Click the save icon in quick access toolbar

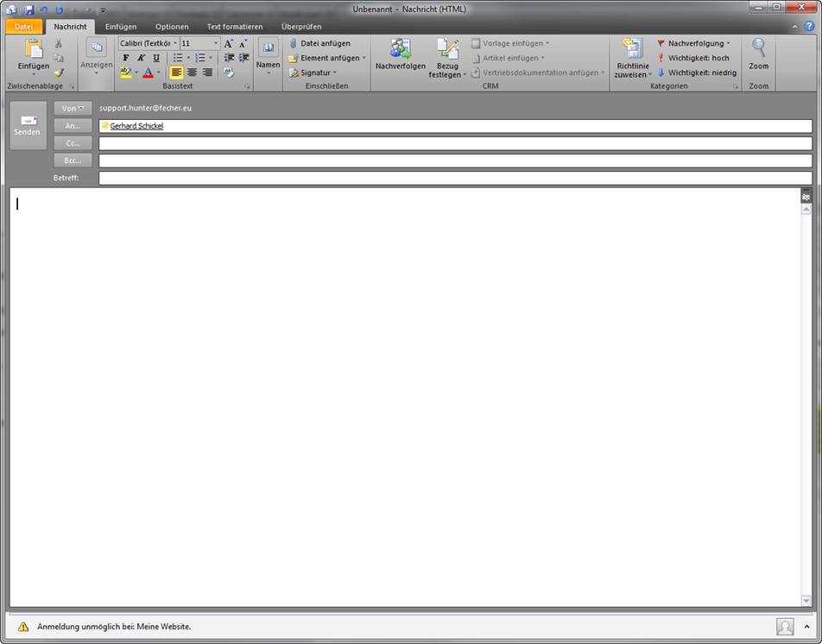(28, 9)
